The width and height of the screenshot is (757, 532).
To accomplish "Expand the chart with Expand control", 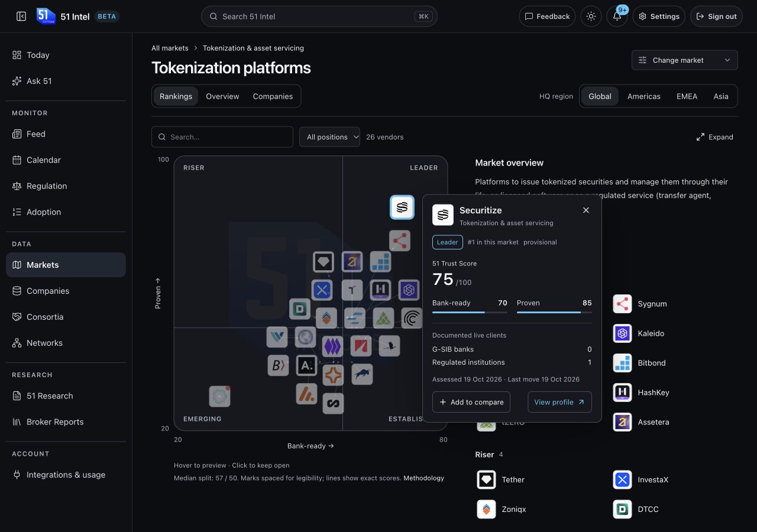I will pyautogui.click(x=714, y=137).
